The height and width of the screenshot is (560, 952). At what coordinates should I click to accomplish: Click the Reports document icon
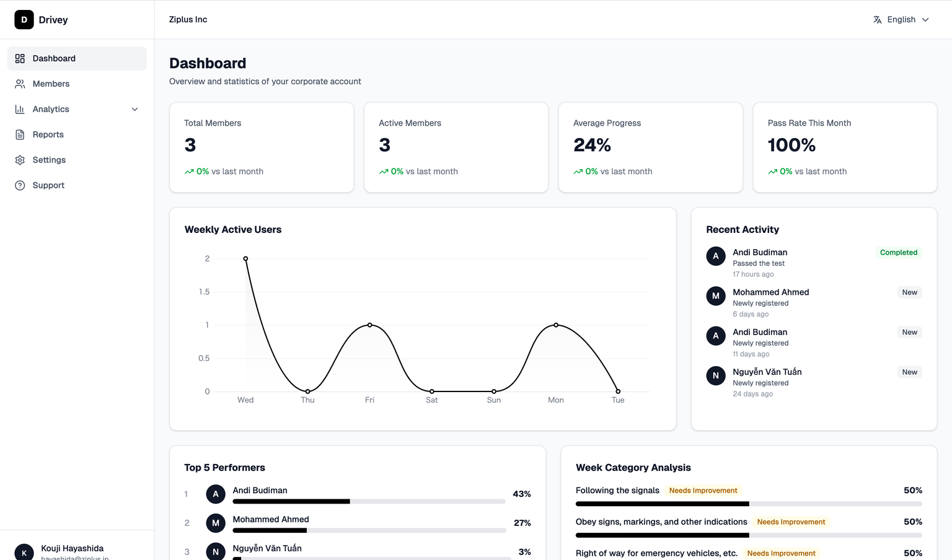click(x=20, y=134)
